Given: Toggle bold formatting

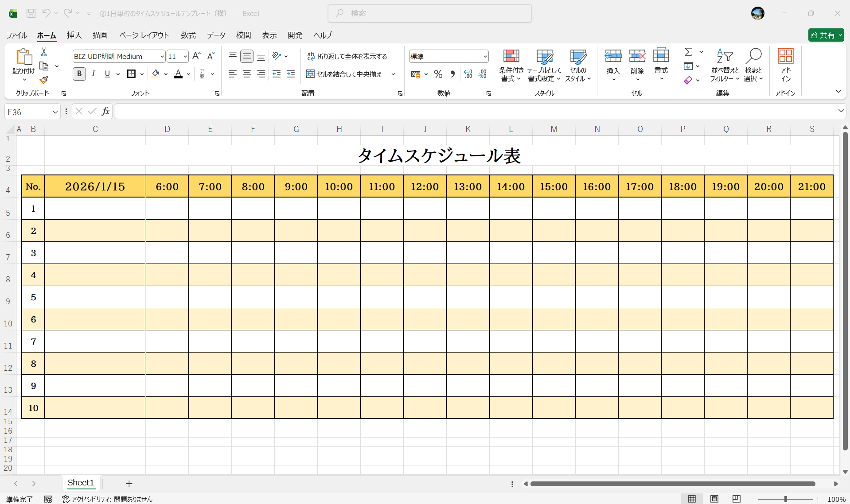Looking at the screenshot, I should click(x=79, y=74).
